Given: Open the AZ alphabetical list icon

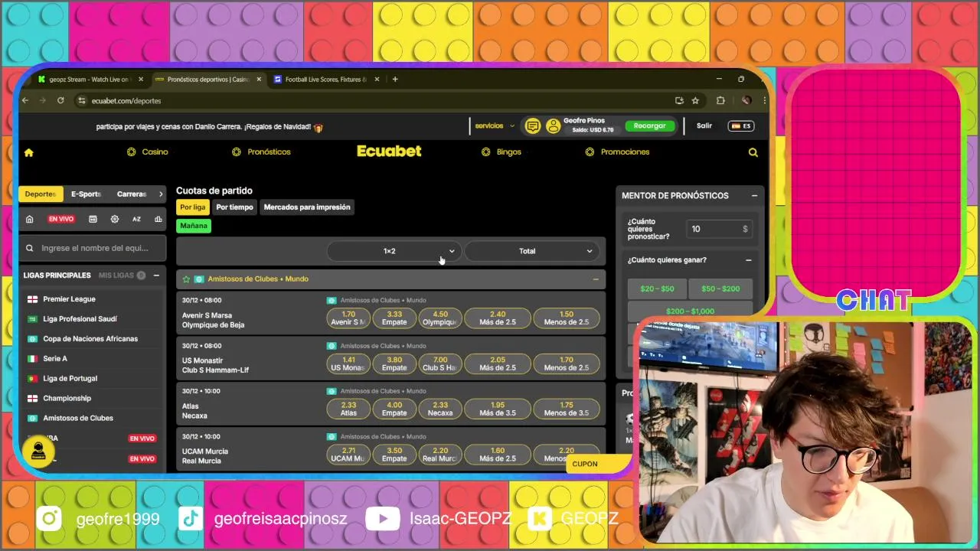Looking at the screenshot, I should (136, 219).
